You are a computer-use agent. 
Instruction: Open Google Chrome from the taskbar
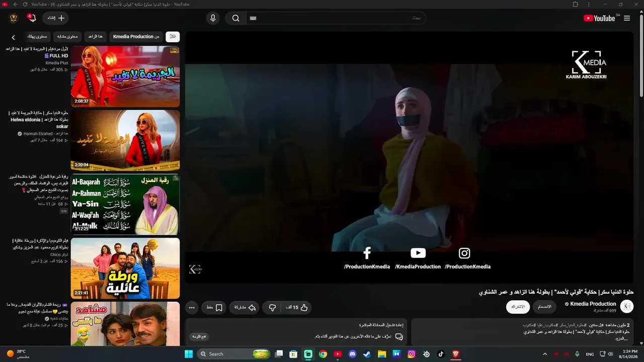[x=323, y=354]
